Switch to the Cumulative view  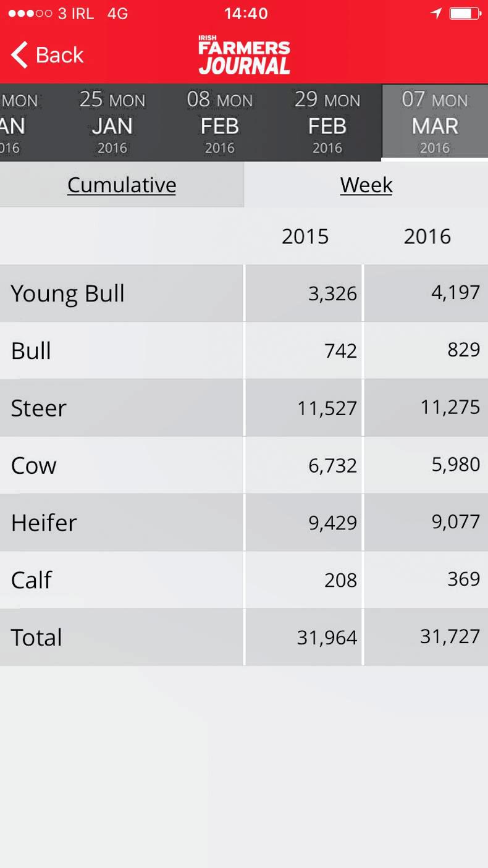pyautogui.click(x=122, y=185)
